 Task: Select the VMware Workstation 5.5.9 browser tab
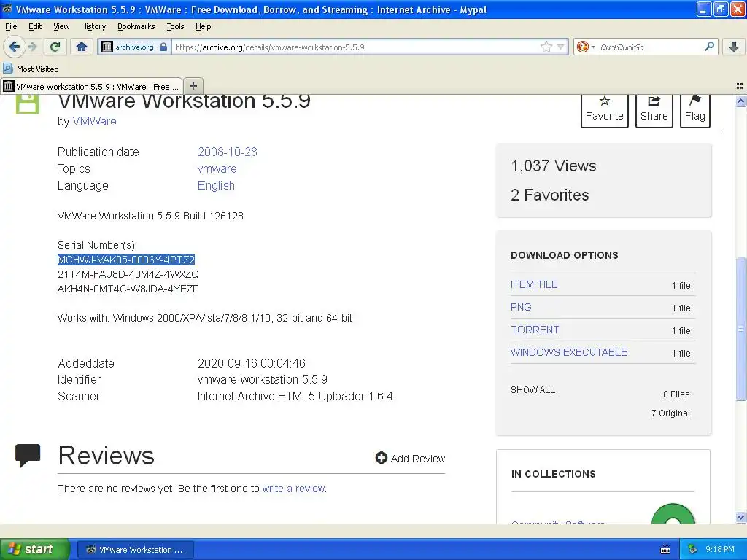(91, 86)
